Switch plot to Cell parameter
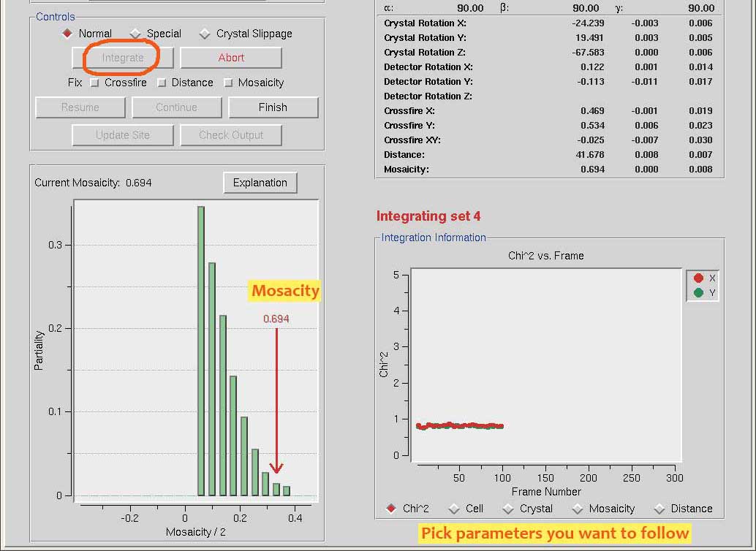Viewport: 756px width, 551px height. (454, 509)
